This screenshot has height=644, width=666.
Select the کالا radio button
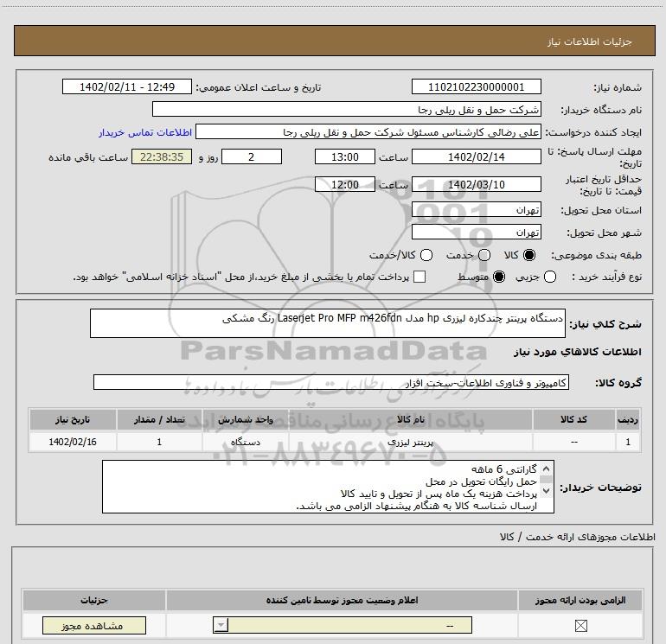coord(529,255)
